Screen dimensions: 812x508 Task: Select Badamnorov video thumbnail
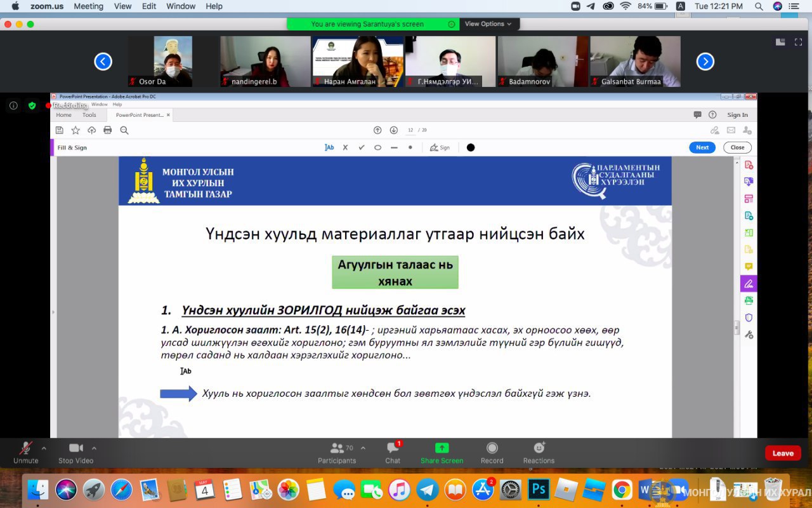[543, 62]
